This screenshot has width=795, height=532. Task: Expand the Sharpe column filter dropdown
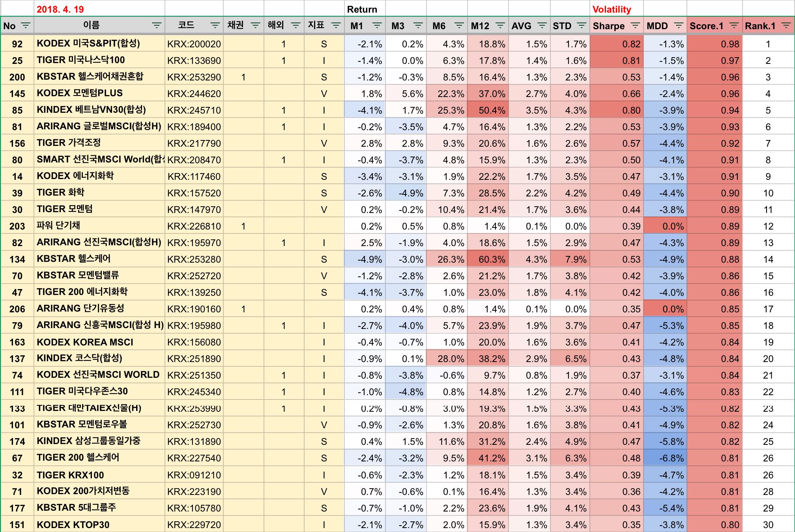click(635, 26)
